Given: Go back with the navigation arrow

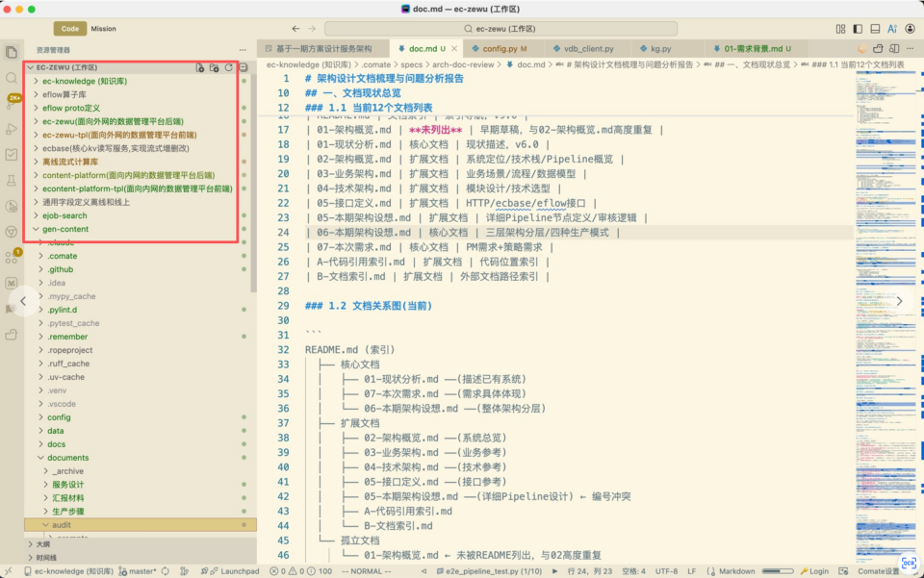Looking at the screenshot, I should pyautogui.click(x=295, y=28).
